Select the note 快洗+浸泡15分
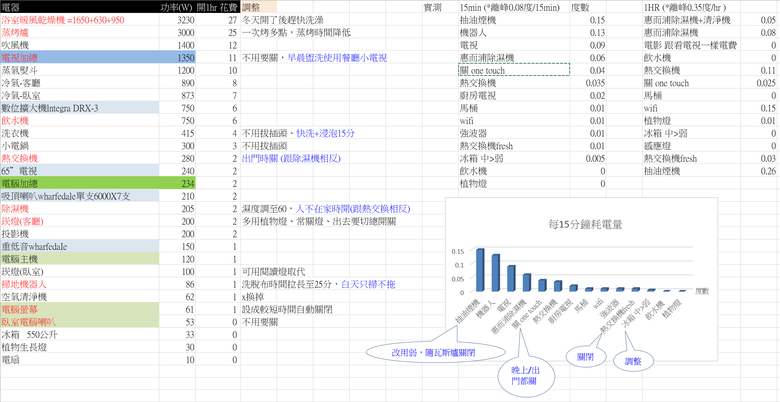Screen dimensions: 780x402 point(324,133)
